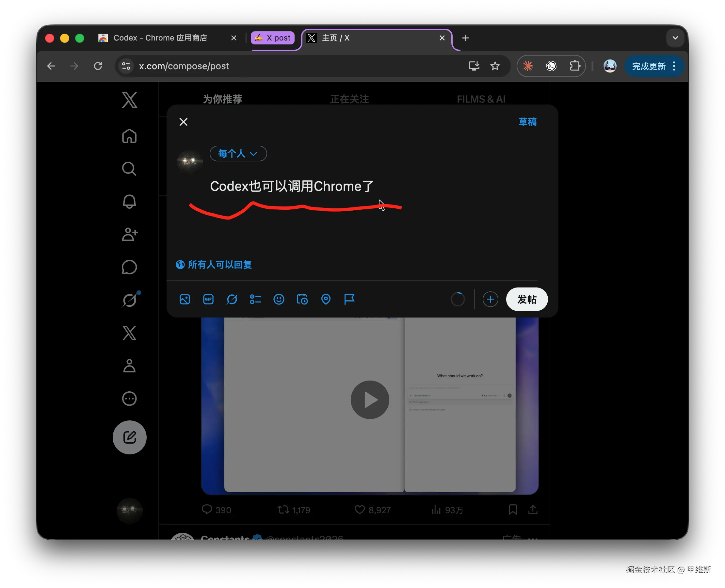Switch to the FILMS & AI tab
Screen dimensions: 725x588
[481, 99]
